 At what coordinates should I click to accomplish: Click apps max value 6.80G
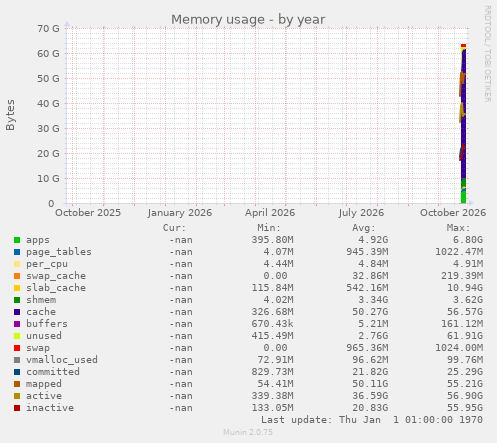tap(468, 240)
